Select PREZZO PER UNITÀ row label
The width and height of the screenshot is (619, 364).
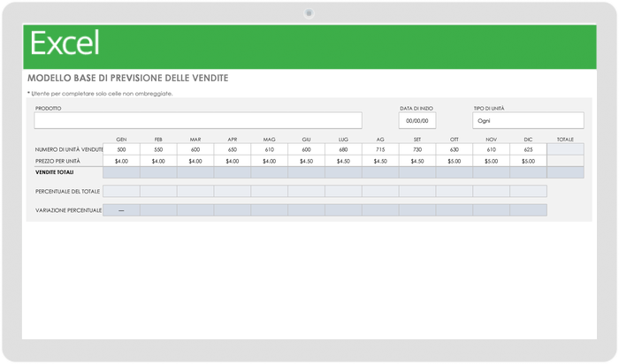[57, 161]
